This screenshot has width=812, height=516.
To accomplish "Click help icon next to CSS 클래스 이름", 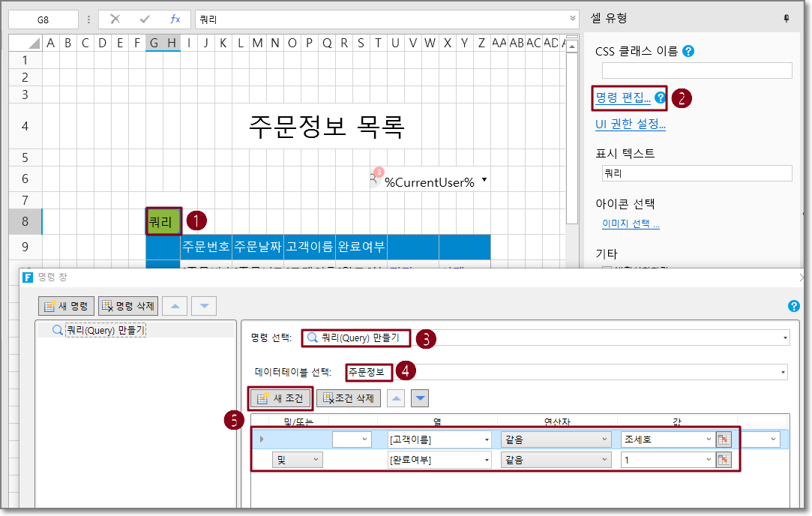I will 688,52.
